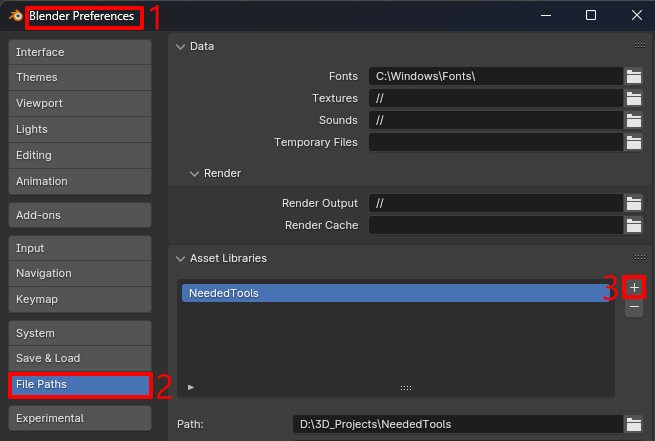Click Data panel drag grip dots

[x=640, y=46]
